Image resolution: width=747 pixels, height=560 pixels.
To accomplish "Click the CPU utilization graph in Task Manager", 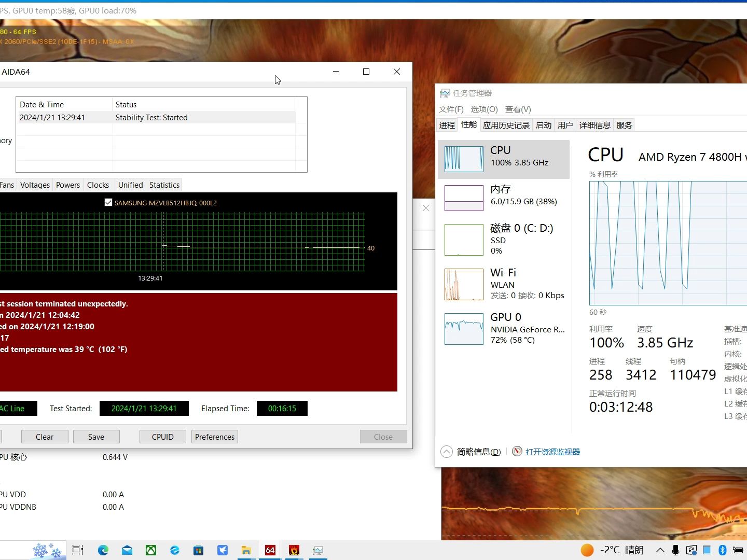I will pyautogui.click(x=668, y=243).
